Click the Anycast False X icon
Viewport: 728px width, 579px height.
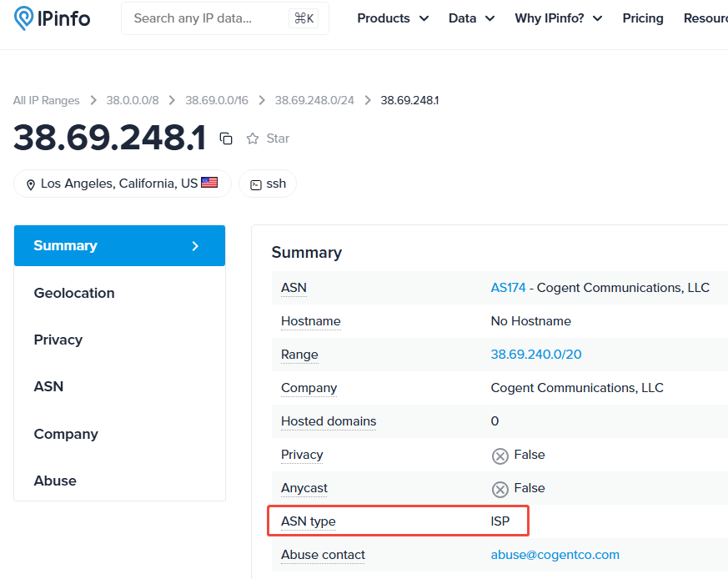500,489
